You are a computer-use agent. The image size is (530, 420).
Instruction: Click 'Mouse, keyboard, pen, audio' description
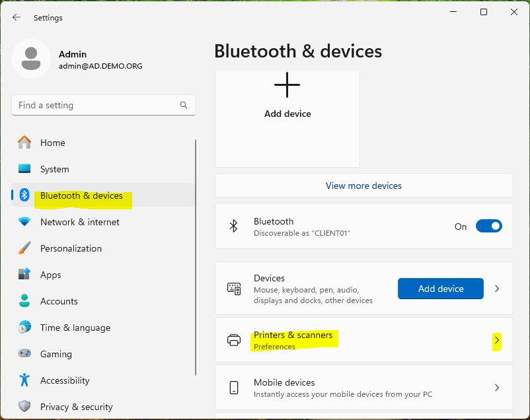(x=313, y=295)
